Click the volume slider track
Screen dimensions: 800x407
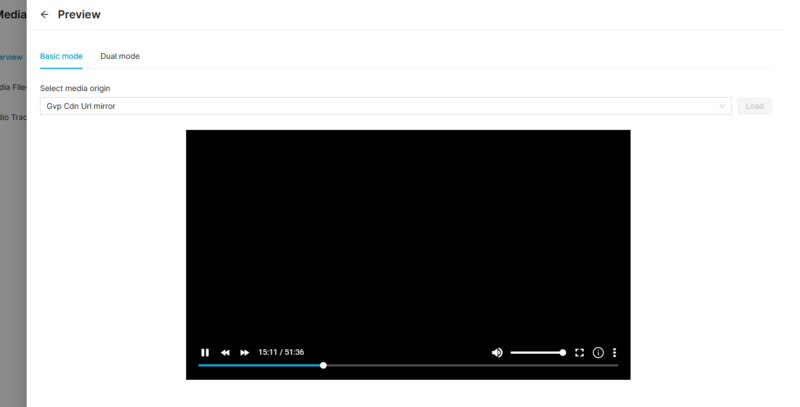point(535,352)
